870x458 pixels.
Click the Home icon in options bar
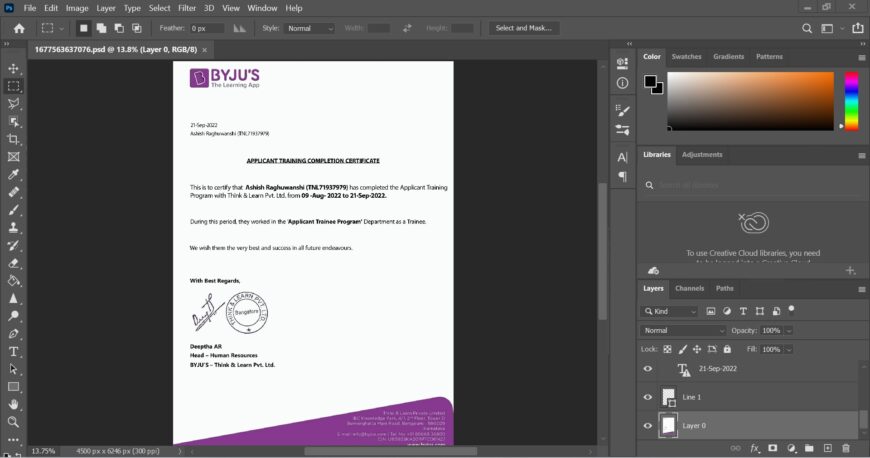[19, 28]
